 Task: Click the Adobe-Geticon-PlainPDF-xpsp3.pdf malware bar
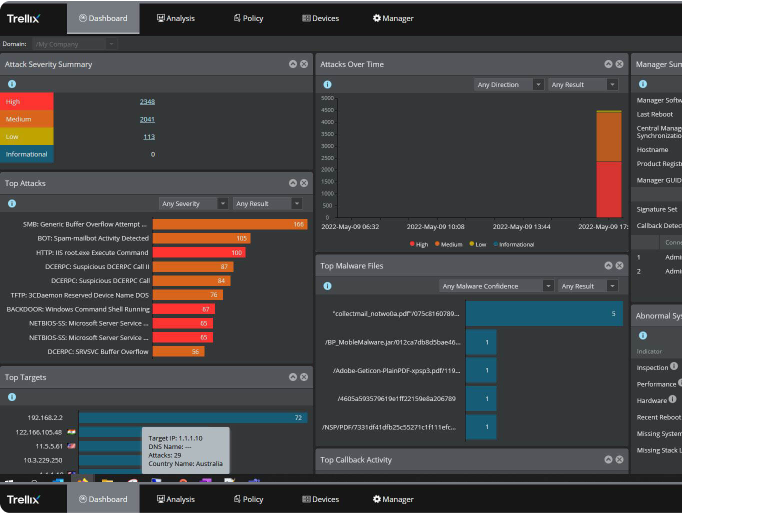click(481, 370)
